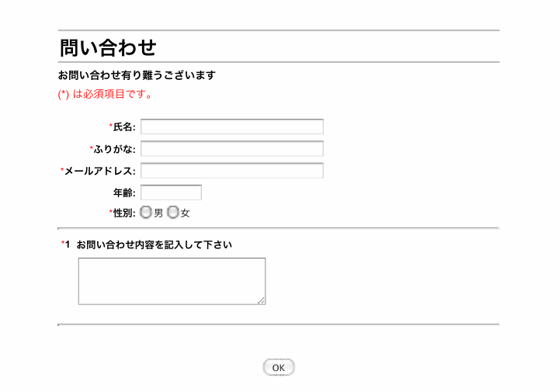Select the 男 radio button
Viewport: 559px width, 392px height.
tap(145, 213)
